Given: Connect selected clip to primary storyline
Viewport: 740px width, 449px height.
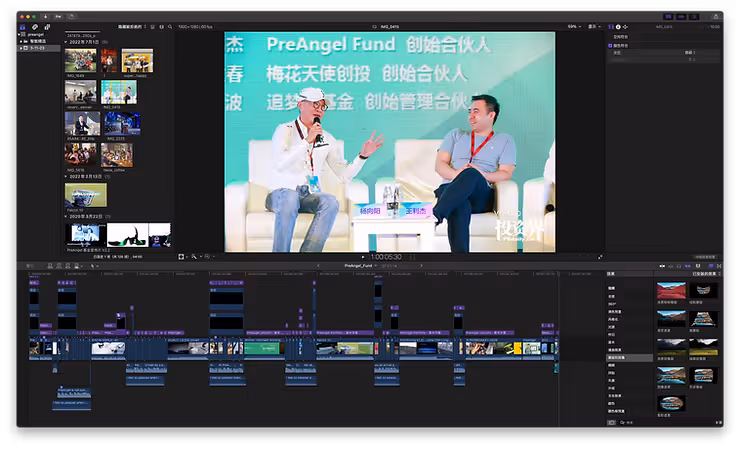Looking at the screenshot, I should (x=50, y=266).
